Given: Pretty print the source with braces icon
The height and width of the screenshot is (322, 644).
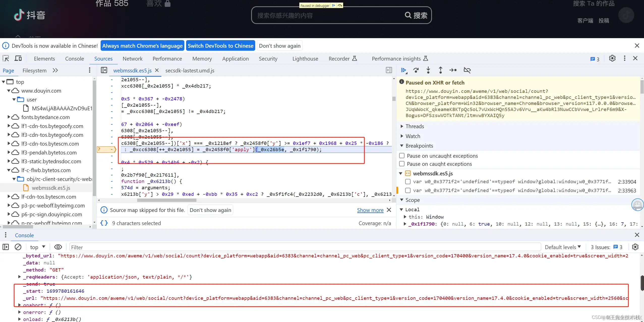Looking at the screenshot, I should pos(104,223).
